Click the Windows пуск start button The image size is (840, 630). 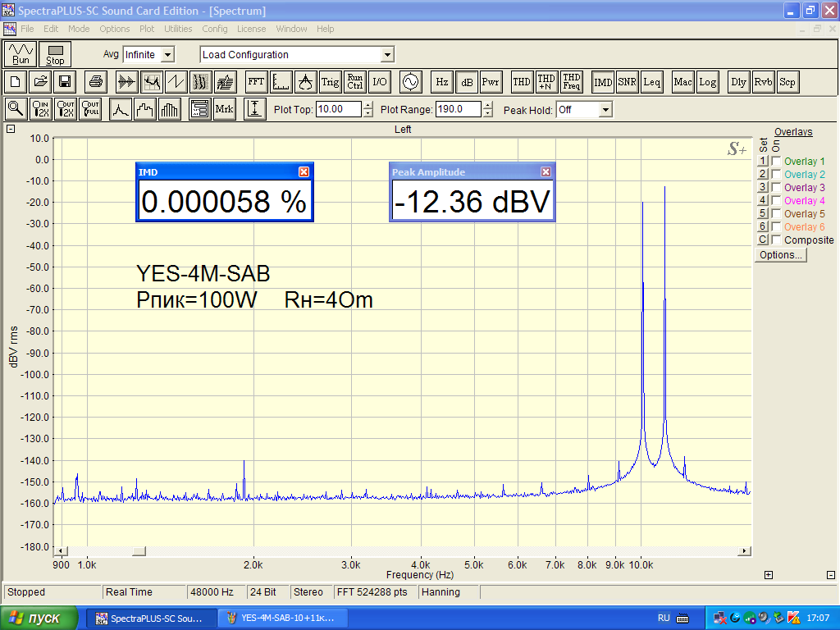(x=39, y=618)
